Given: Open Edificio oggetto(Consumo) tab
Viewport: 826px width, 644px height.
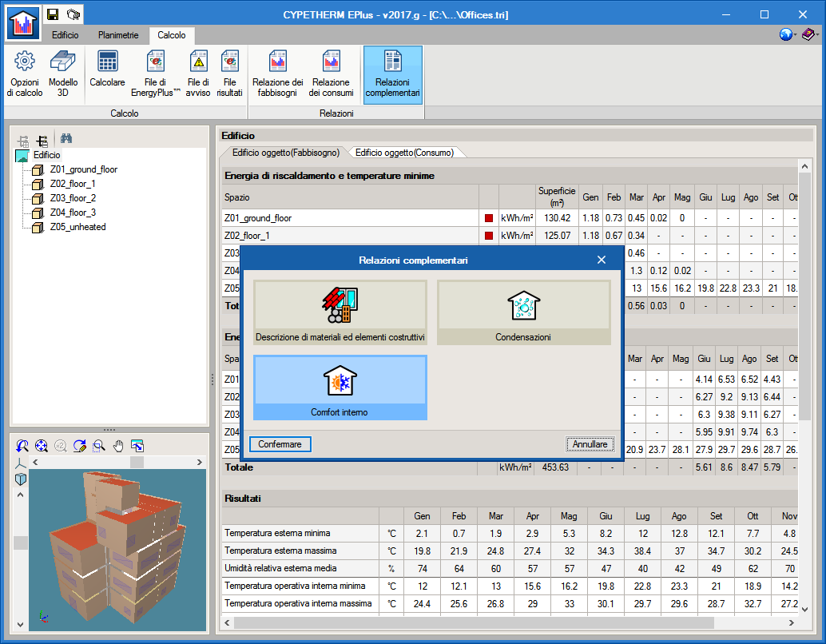Looking at the screenshot, I should 404,153.
